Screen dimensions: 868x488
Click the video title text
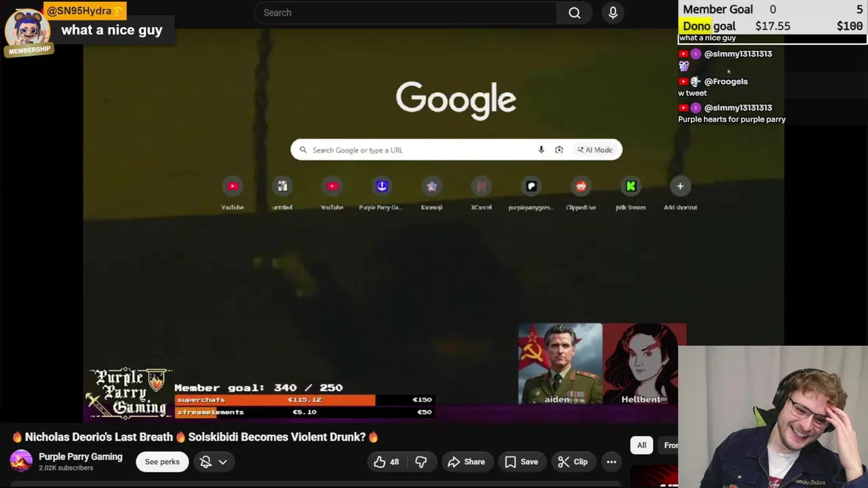tap(195, 437)
